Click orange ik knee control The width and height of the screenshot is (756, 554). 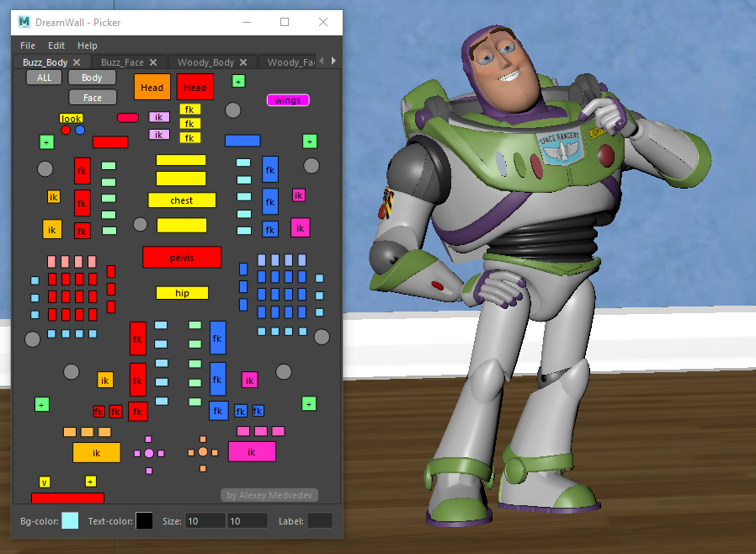105,380
